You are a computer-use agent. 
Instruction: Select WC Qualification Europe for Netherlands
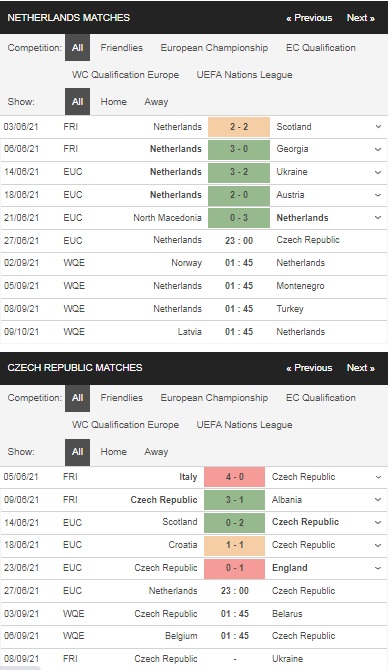click(x=125, y=75)
